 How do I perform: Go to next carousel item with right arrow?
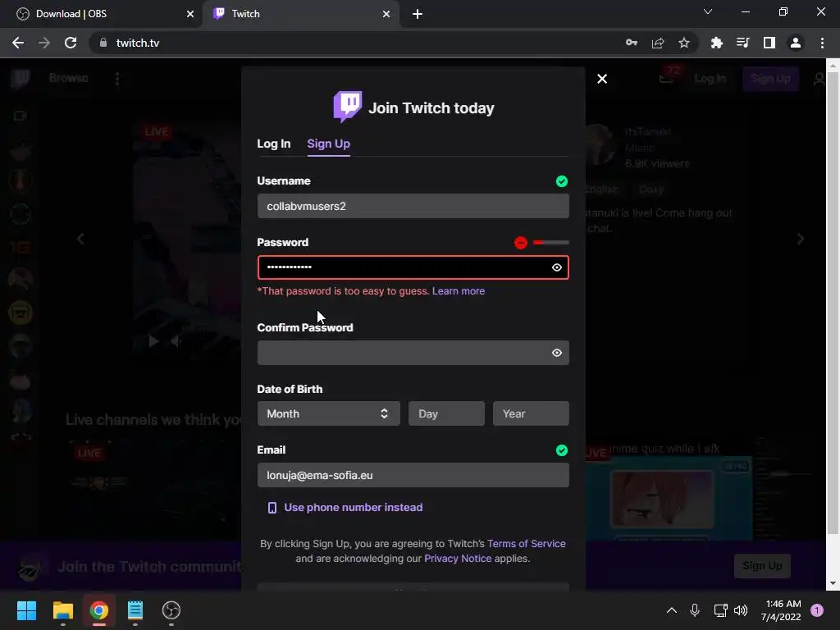point(801,239)
